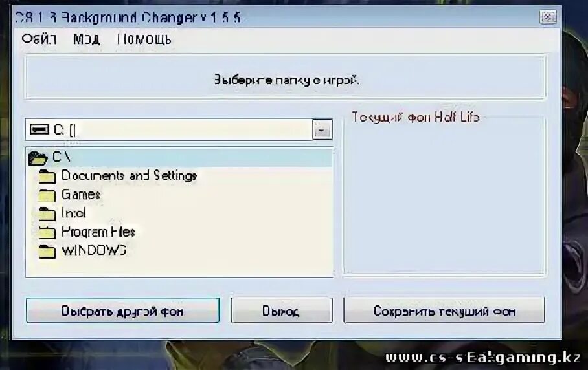Viewport: 588px width, 370px height.
Task: Select the Documents and Settings folder name
Action: [129, 176]
